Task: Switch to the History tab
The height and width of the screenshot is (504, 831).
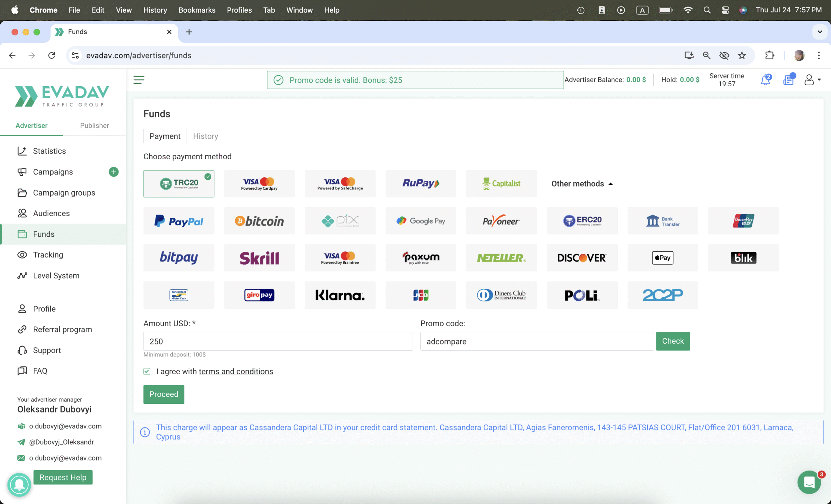Action: coord(205,136)
